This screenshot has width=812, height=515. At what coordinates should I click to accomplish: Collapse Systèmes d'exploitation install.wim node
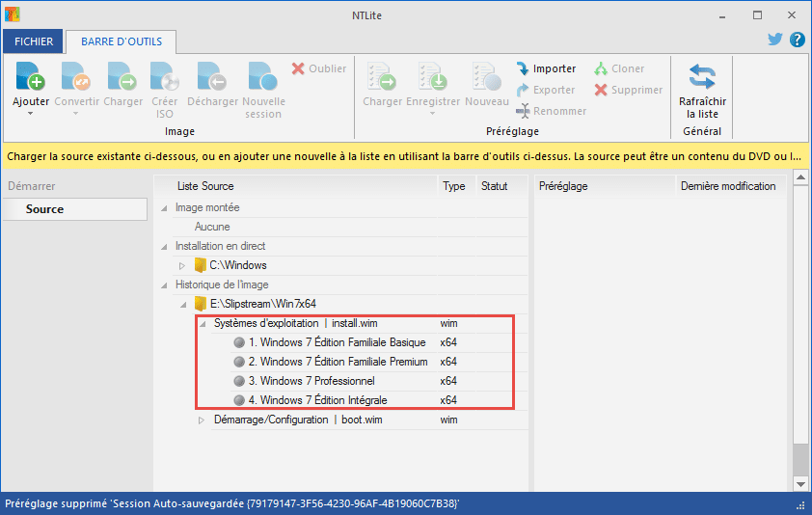(203, 323)
